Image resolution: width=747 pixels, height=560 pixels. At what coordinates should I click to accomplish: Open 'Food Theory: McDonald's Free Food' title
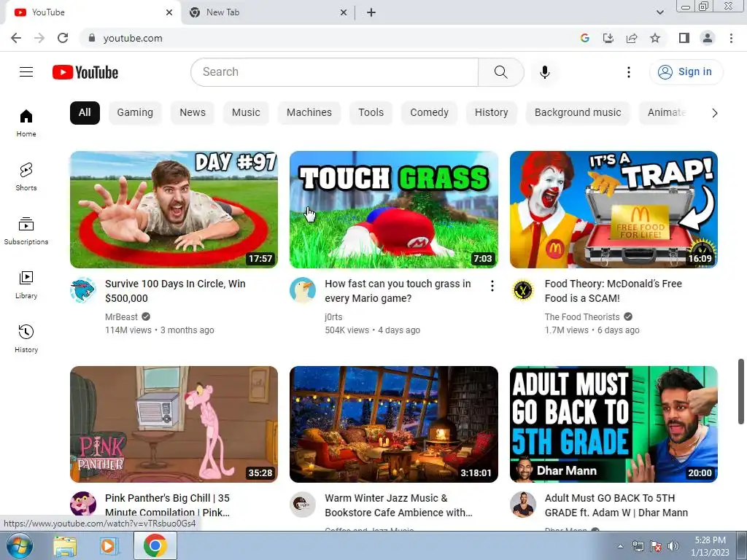coord(613,291)
